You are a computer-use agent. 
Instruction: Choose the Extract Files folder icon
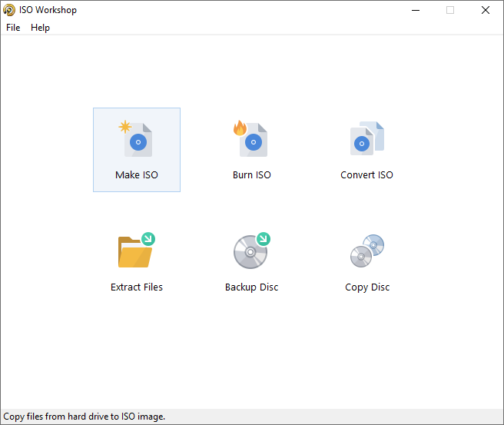pos(137,250)
